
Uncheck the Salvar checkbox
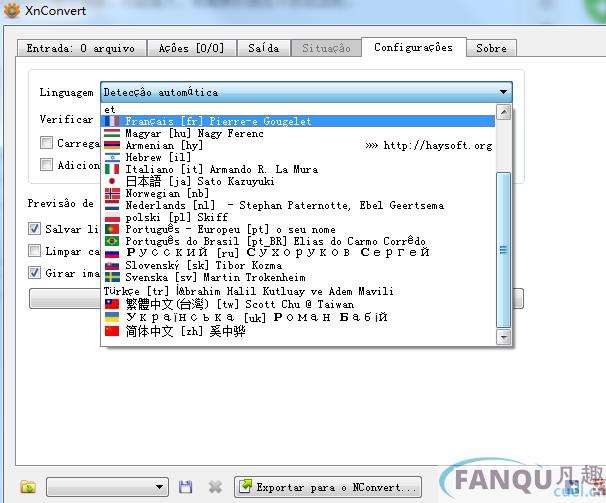click(34, 228)
